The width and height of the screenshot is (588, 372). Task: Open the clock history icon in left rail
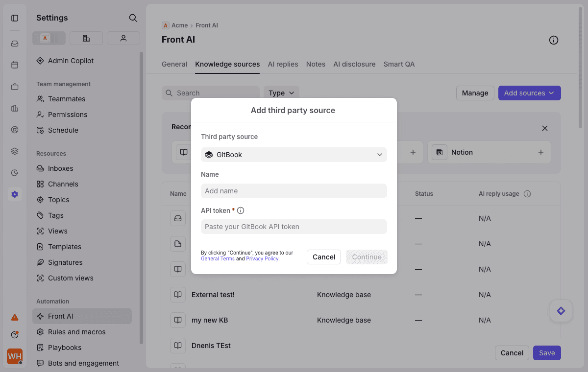coord(15,173)
